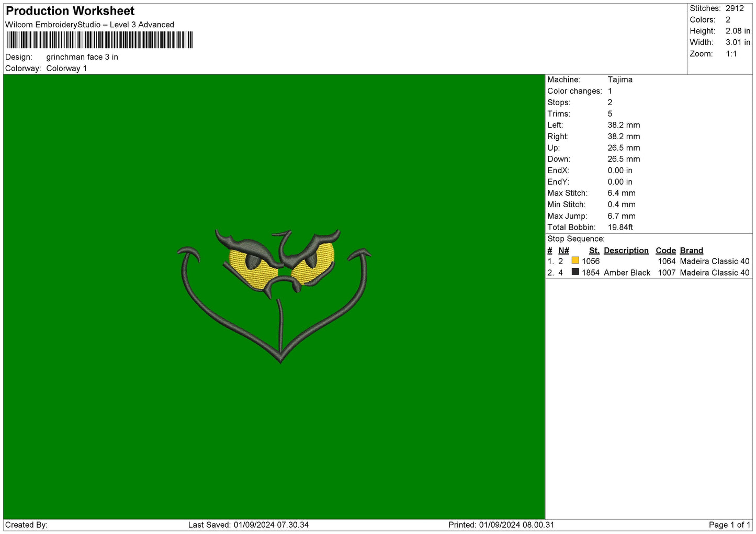Click the 'EndY:' row label
The width and height of the screenshot is (756, 534).
tap(558, 182)
